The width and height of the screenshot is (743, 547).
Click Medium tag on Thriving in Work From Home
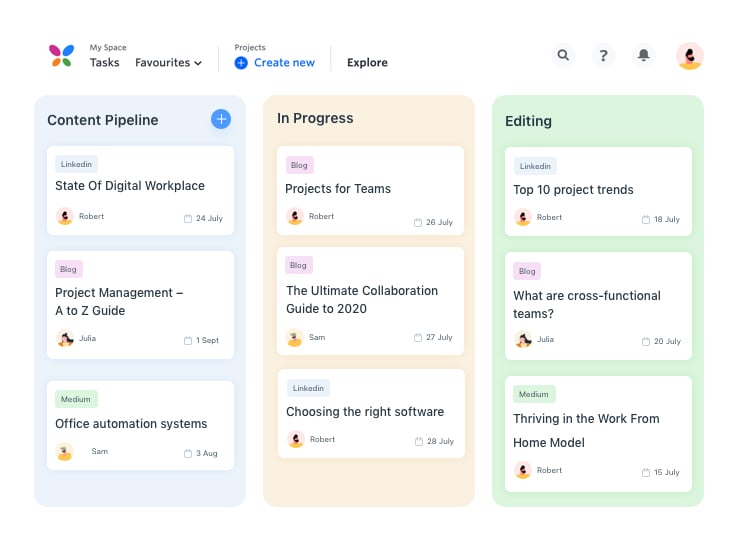pyautogui.click(x=534, y=394)
